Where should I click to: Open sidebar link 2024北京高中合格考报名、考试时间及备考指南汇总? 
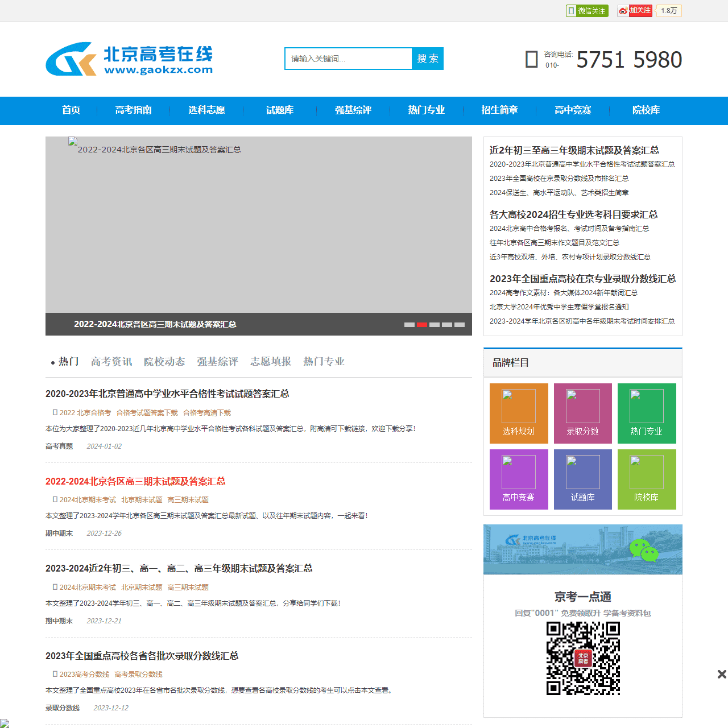click(x=569, y=229)
